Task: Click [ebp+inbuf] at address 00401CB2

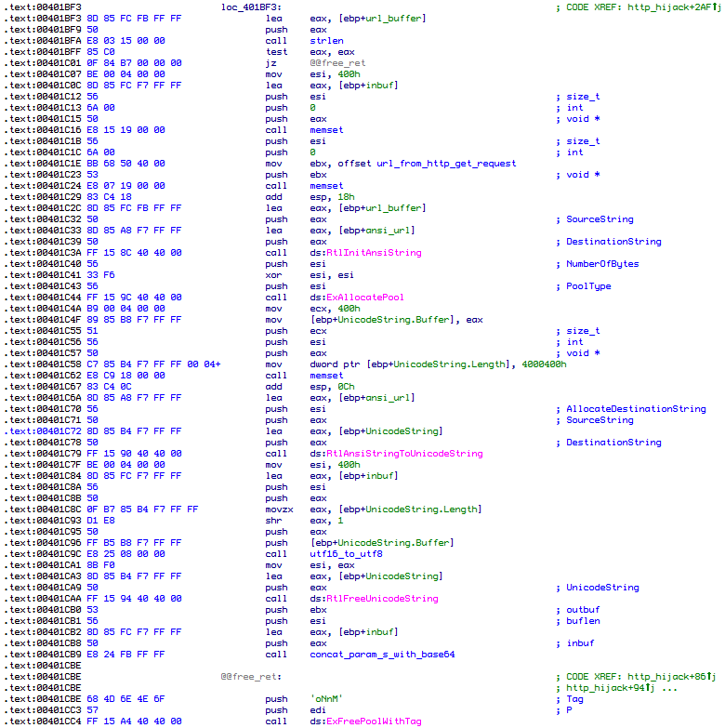Action: pos(368,632)
